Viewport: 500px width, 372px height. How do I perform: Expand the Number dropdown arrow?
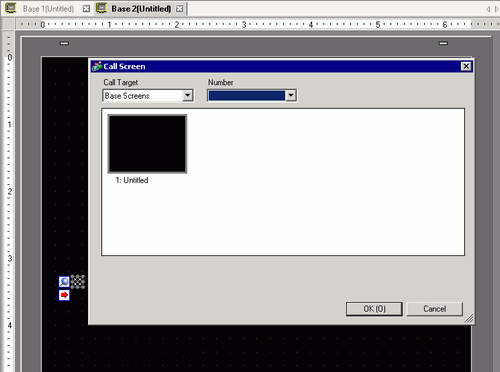291,96
